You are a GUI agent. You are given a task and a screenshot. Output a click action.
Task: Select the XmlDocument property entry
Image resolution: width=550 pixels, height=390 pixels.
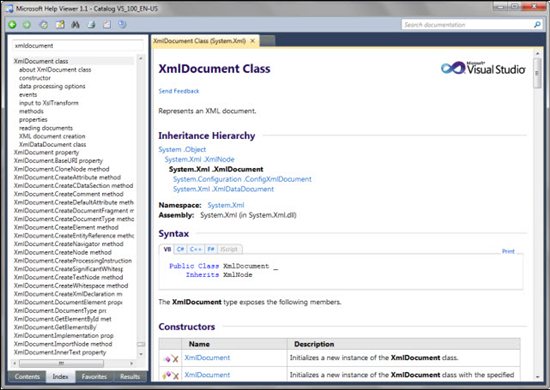coord(46,153)
